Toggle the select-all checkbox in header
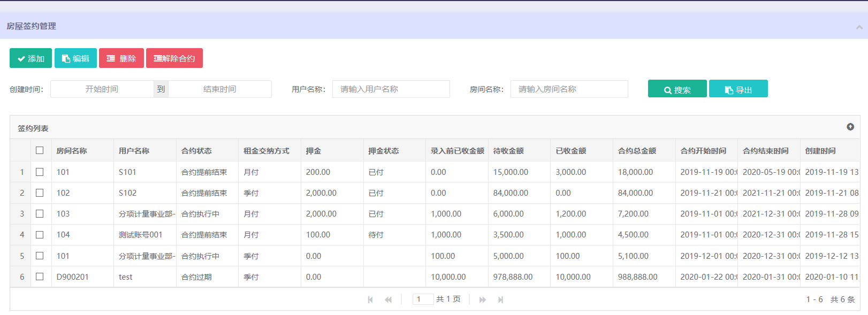The image size is (868, 315). pyautogui.click(x=40, y=150)
